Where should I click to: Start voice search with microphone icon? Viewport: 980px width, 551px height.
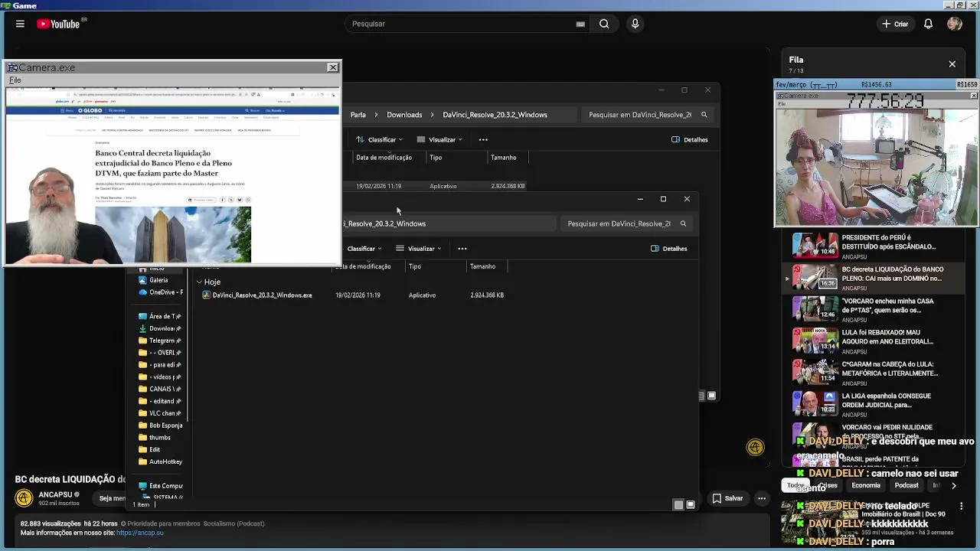635,24
